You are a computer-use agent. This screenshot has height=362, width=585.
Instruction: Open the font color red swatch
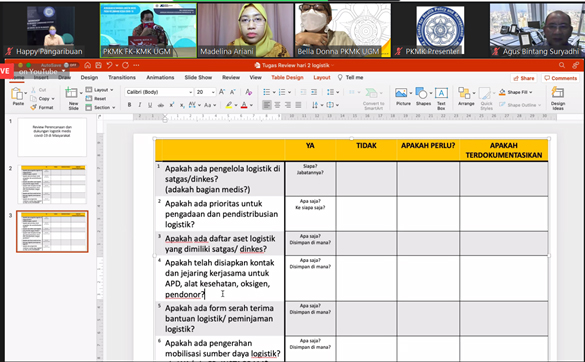[244, 105]
